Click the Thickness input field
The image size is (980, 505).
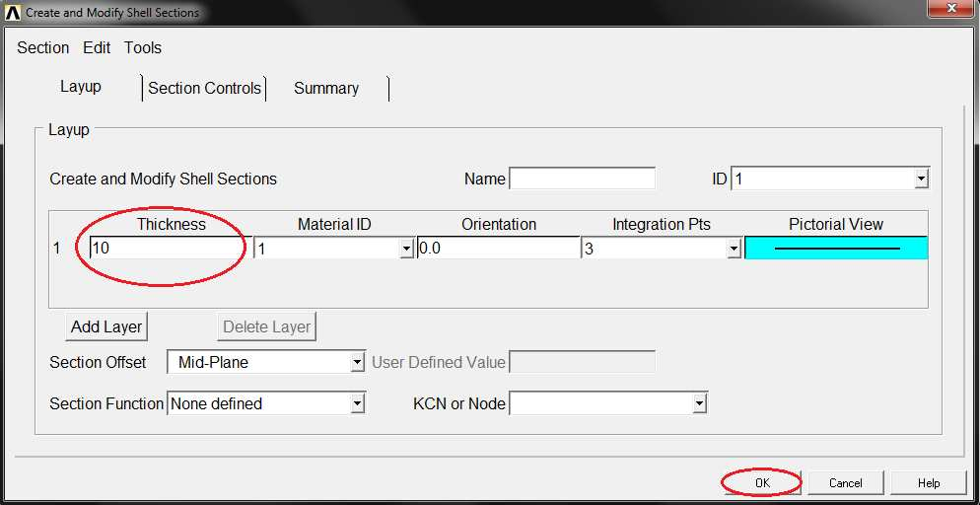tap(172, 249)
